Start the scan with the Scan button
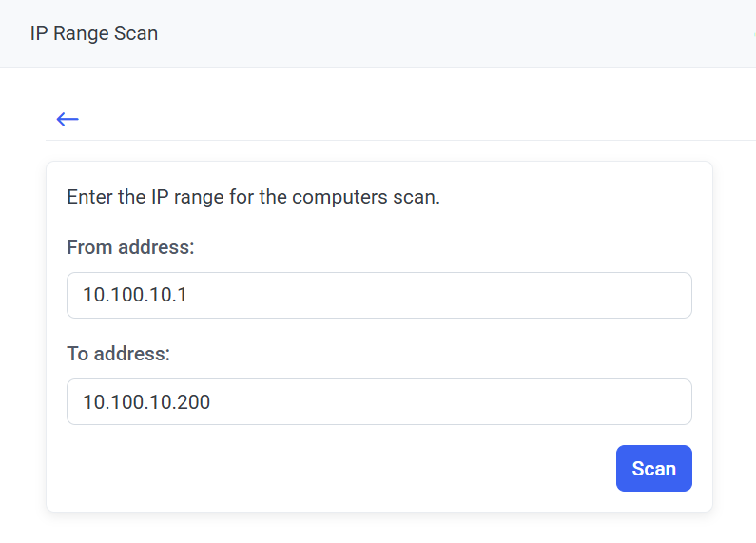The width and height of the screenshot is (756, 543). [x=653, y=468]
